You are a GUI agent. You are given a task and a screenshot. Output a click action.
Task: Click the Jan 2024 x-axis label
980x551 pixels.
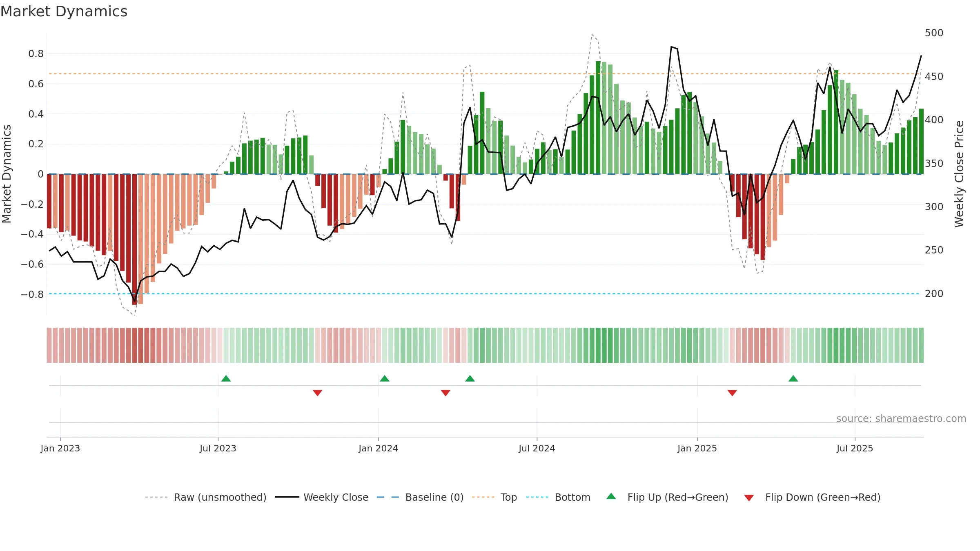click(379, 448)
